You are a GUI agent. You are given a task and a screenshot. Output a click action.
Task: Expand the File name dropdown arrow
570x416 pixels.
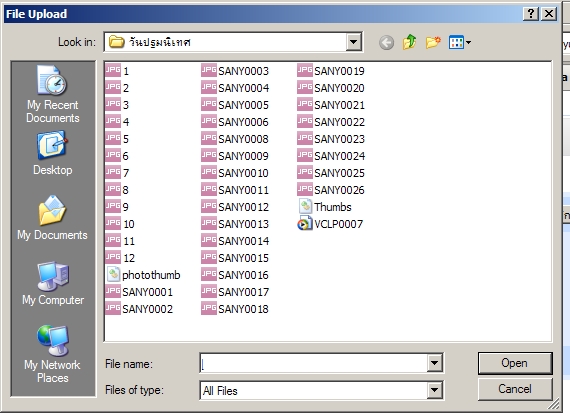point(434,363)
